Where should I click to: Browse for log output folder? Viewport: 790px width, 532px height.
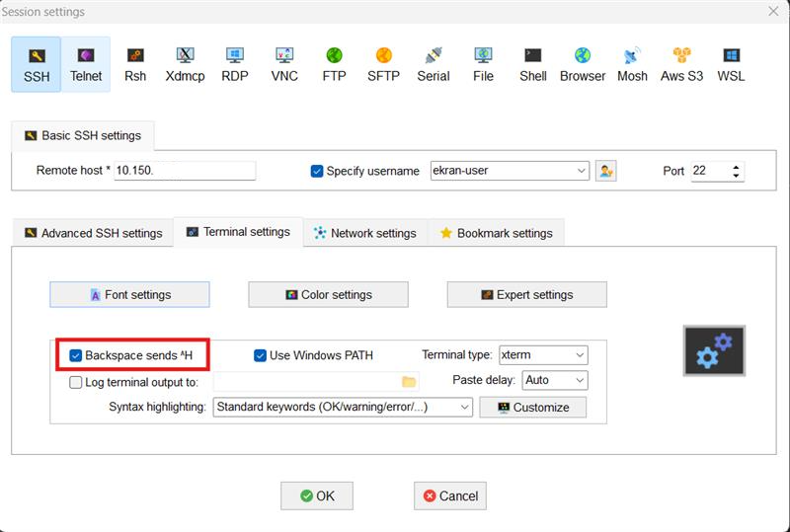pos(409,382)
